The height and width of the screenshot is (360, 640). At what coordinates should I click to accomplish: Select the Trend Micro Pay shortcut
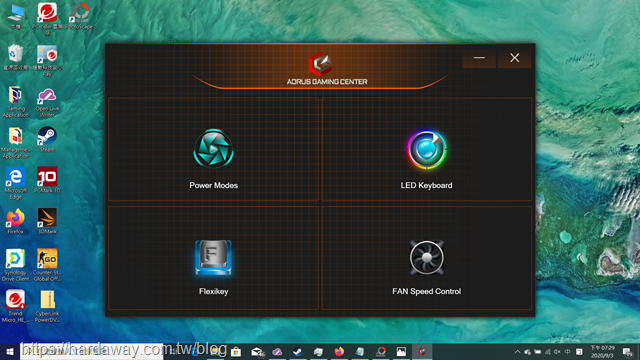47,60
